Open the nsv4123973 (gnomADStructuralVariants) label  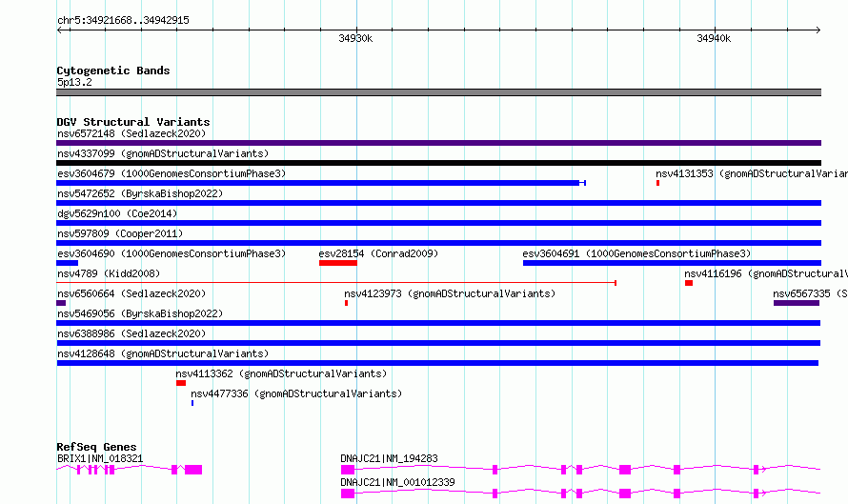pyautogui.click(x=450, y=293)
